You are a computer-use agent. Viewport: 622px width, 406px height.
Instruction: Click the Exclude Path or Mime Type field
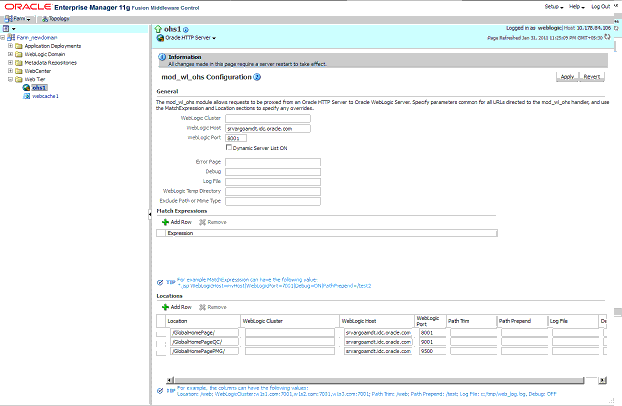(273, 201)
